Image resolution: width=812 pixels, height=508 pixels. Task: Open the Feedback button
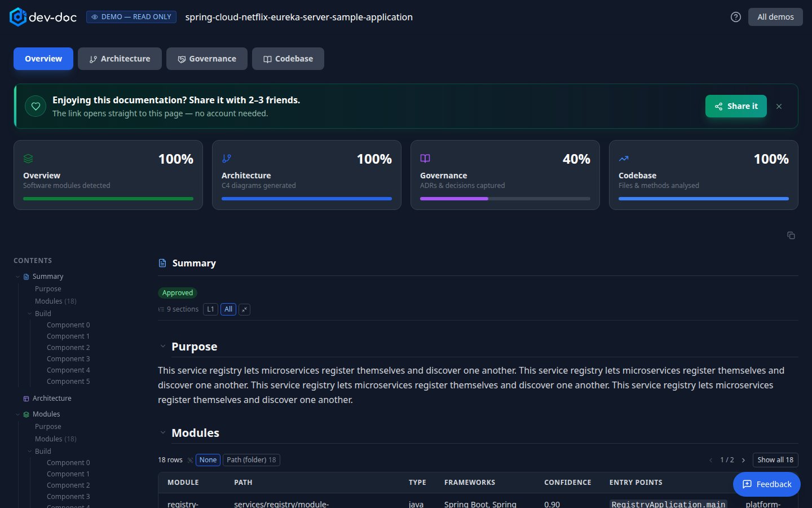pos(767,484)
